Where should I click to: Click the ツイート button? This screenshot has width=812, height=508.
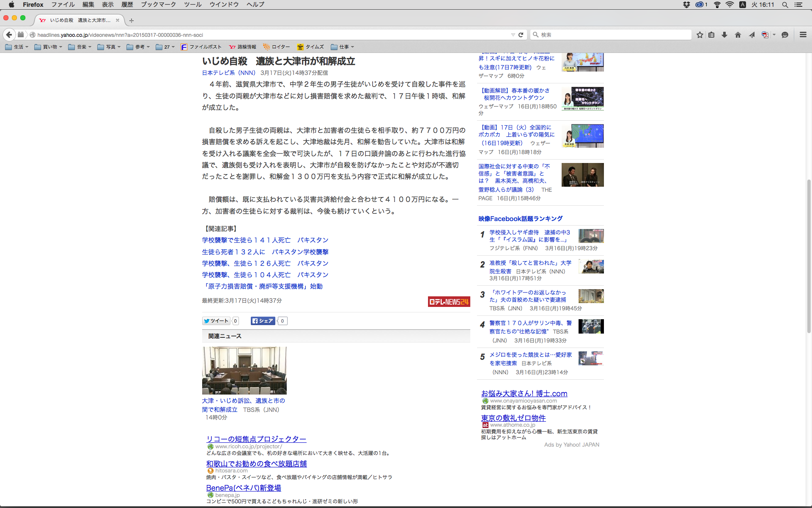pos(216,321)
